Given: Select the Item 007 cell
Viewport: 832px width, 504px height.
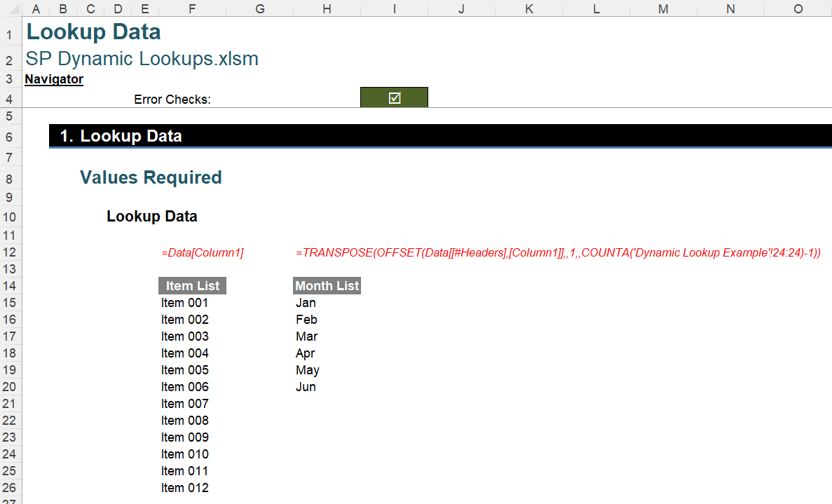Looking at the screenshot, I should pos(184,403).
